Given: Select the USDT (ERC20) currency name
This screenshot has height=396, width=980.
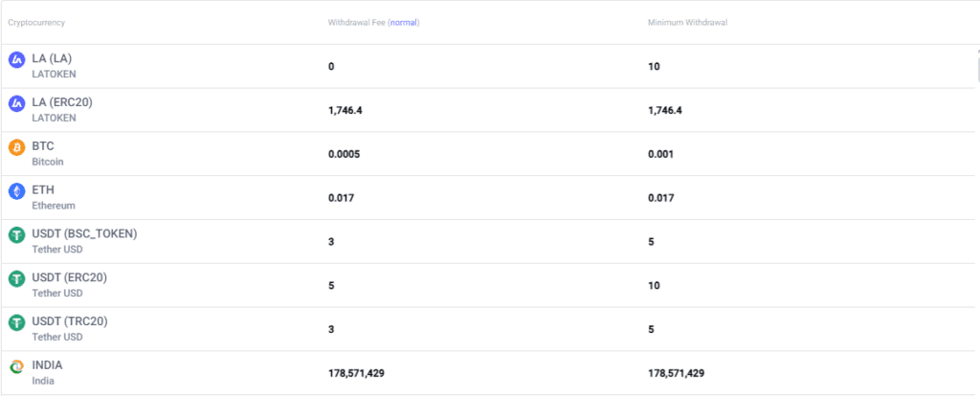Looking at the screenshot, I should (69, 277).
